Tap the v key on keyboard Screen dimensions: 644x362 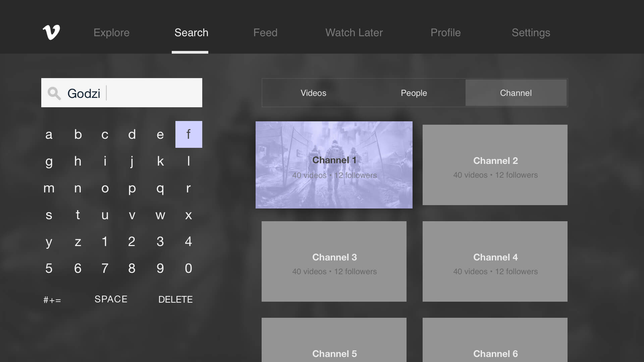pyautogui.click(x=132, y=215)
